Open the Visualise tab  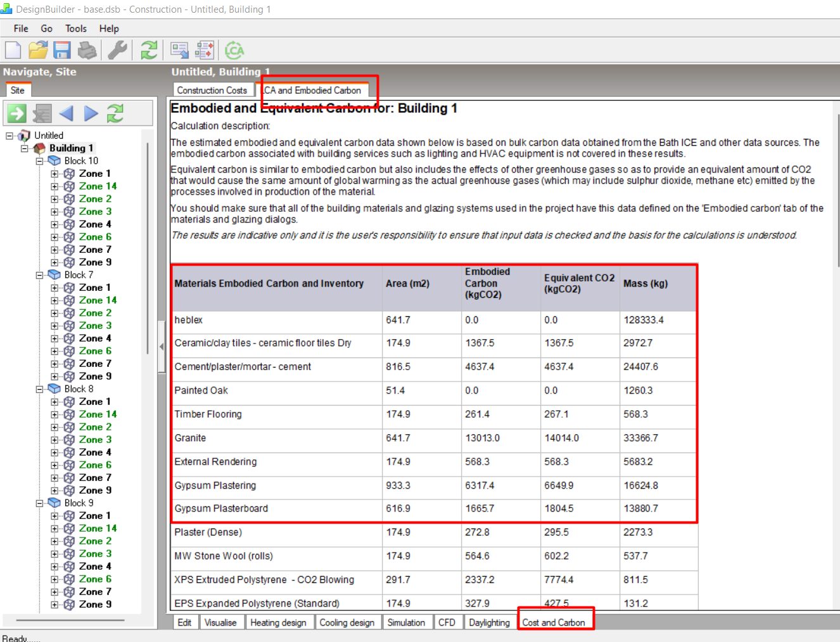(x=220, y=622)
